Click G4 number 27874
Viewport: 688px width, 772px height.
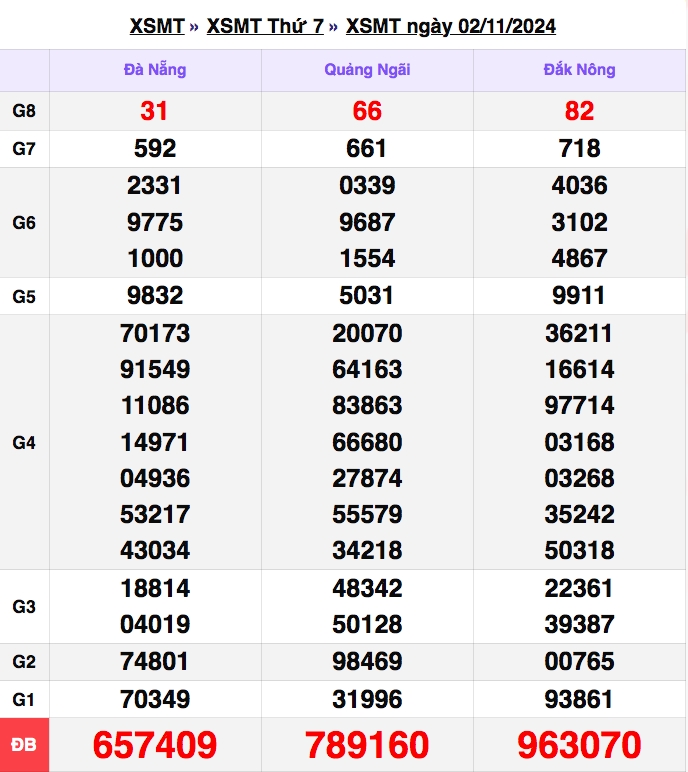click(x=367, y=479)
